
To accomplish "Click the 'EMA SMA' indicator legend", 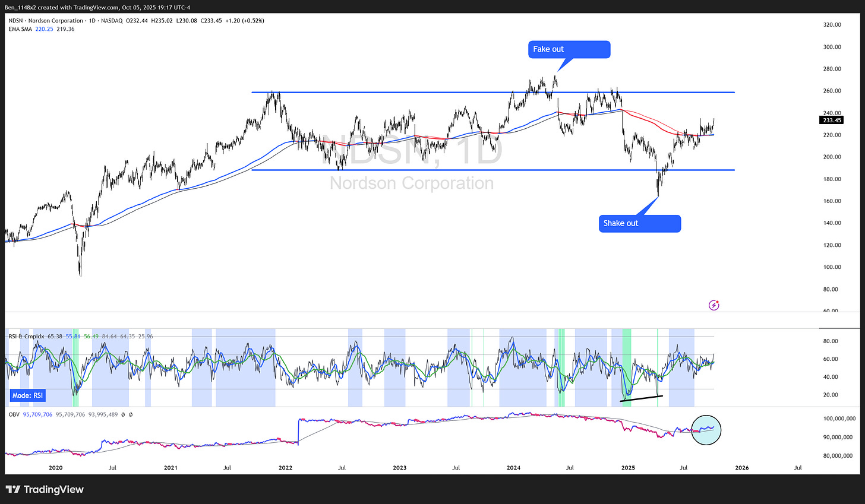I will pos(20,29).
